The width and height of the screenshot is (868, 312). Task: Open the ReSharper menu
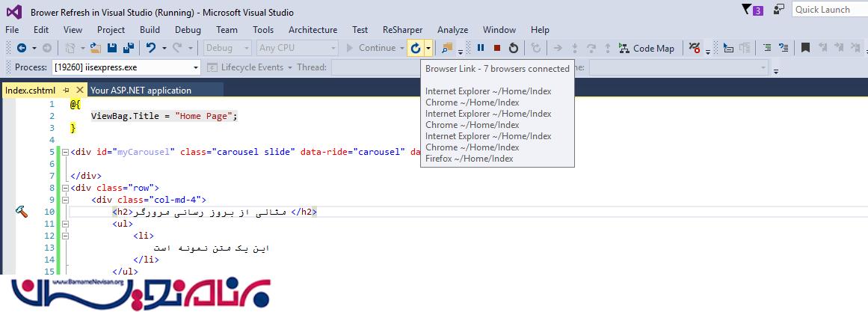pyautogui.click(x=402, y=30)
